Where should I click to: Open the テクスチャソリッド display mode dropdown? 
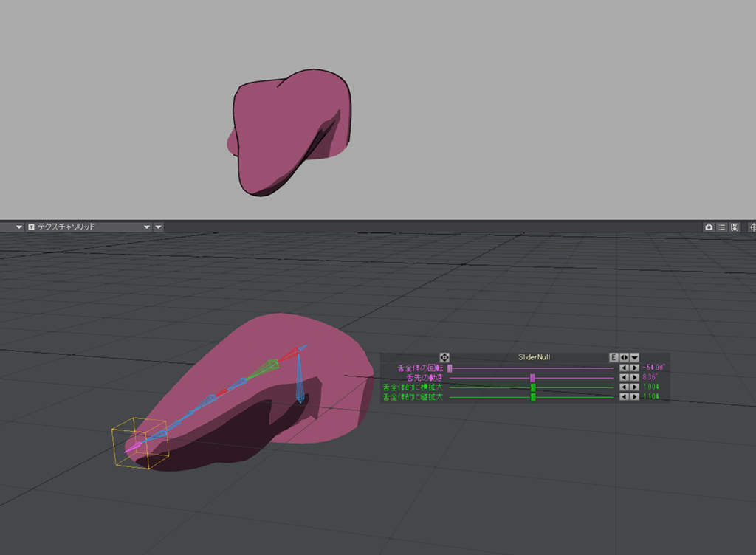tap(89, 227)
